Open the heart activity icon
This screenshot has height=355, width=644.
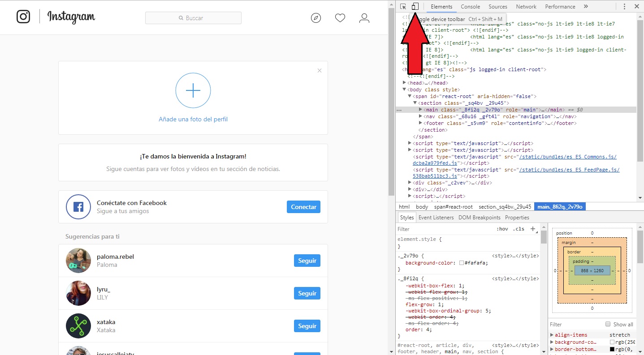tap(340, 18)
